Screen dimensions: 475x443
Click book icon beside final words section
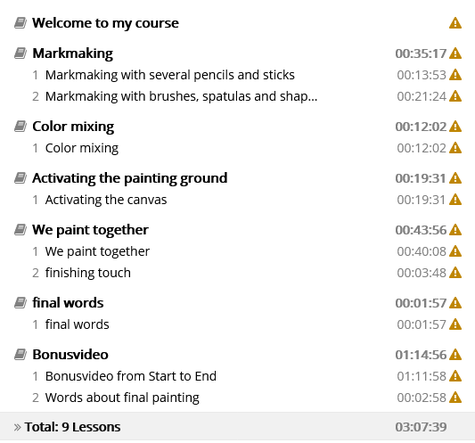(x=20, y=303)
